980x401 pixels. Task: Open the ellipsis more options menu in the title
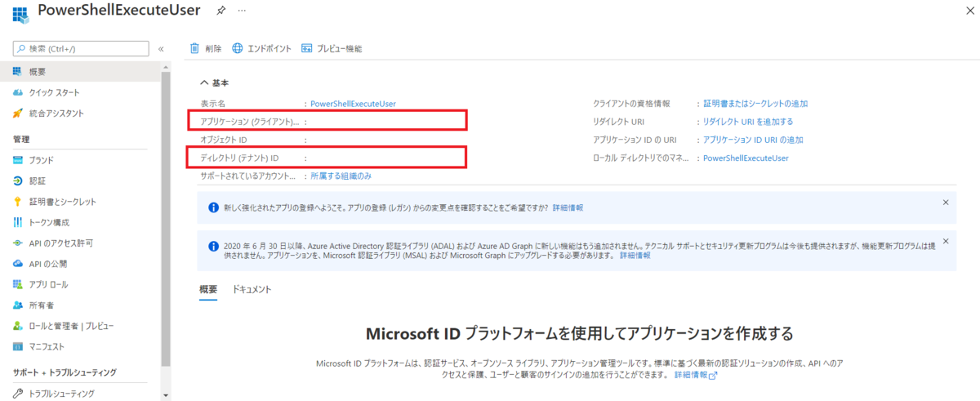(241, 12)
